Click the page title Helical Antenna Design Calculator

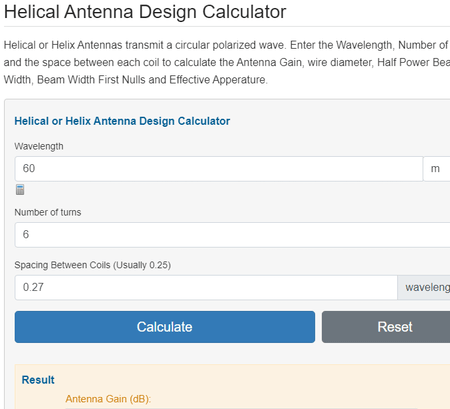tap(145, 12)
